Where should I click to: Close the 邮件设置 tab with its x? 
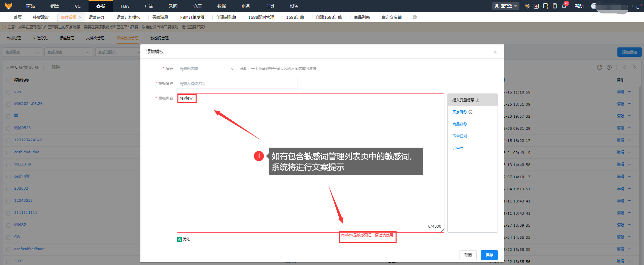point(80,17)
